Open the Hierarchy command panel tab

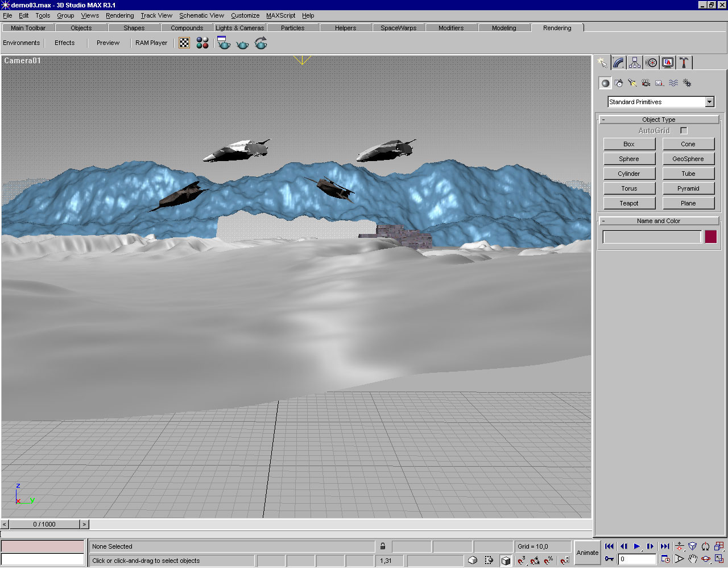[635, 63]
